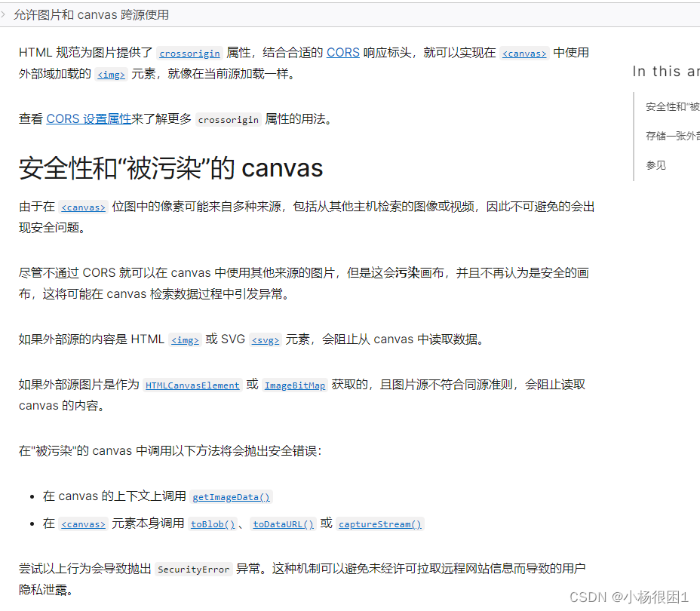Click the toDataURL() method link
The height and width of the screenshot is (611, 700).
[282, 524]
